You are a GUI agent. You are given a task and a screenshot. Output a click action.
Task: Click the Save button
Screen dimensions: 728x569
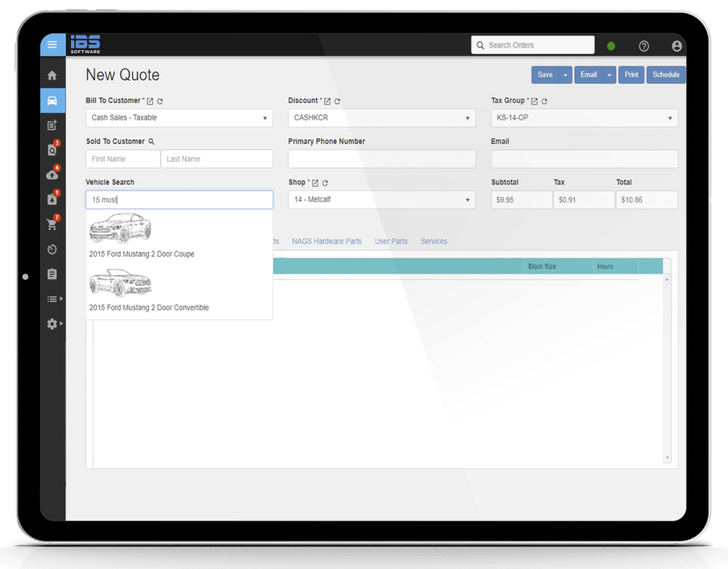pyautogui.click(x=545, y=75)
